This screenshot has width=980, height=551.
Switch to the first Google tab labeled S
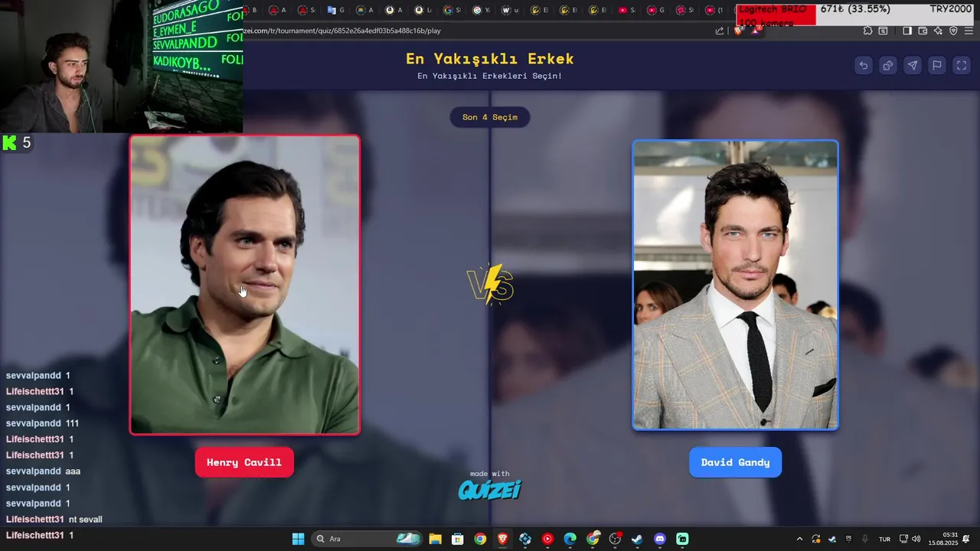pyautogui.click(x=452, y=10)
